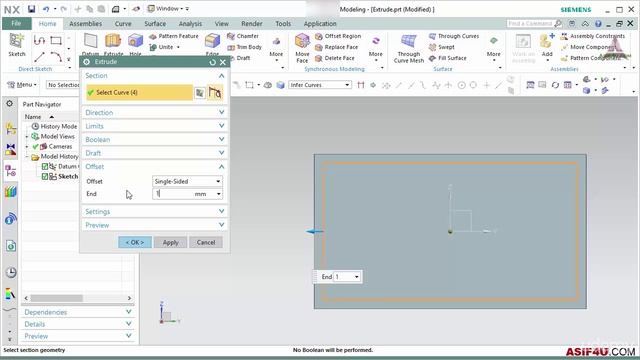Image resolution: width=640 pixels, height=360 pixels.
Task: Click the Chamfer tool
Action: tap(243, 36)
